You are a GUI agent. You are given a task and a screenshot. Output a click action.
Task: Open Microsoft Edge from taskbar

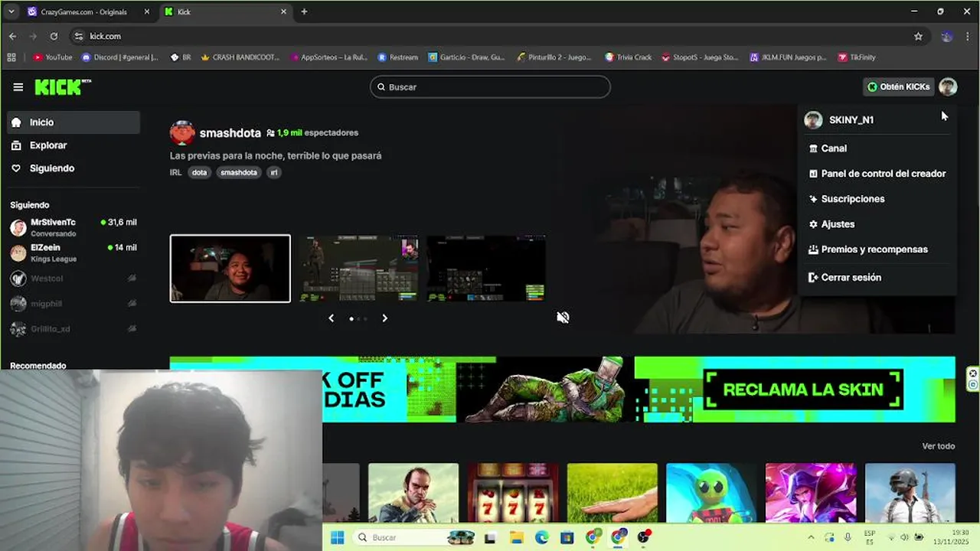(x=541, y=537)
